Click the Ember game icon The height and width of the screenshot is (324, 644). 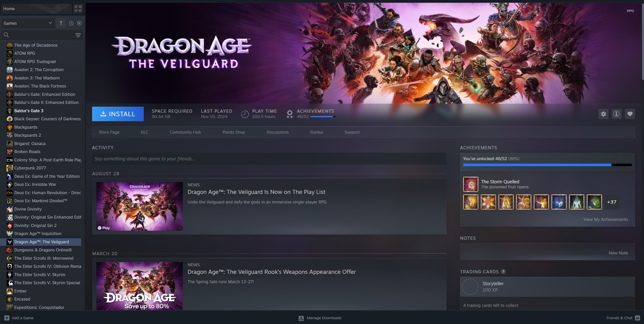point(10,291)
